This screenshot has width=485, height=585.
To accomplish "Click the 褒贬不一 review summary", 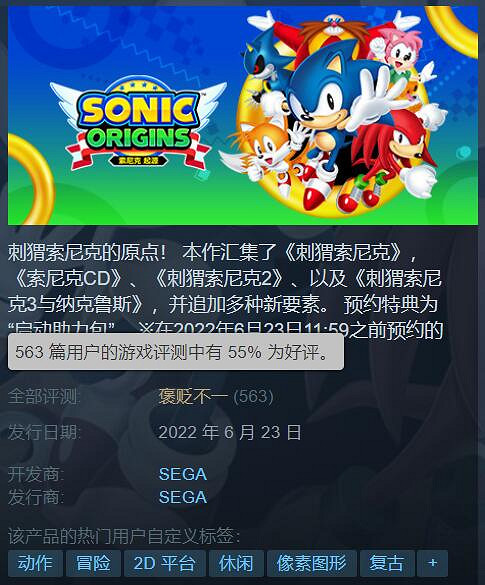I will [x=193, y=396].
